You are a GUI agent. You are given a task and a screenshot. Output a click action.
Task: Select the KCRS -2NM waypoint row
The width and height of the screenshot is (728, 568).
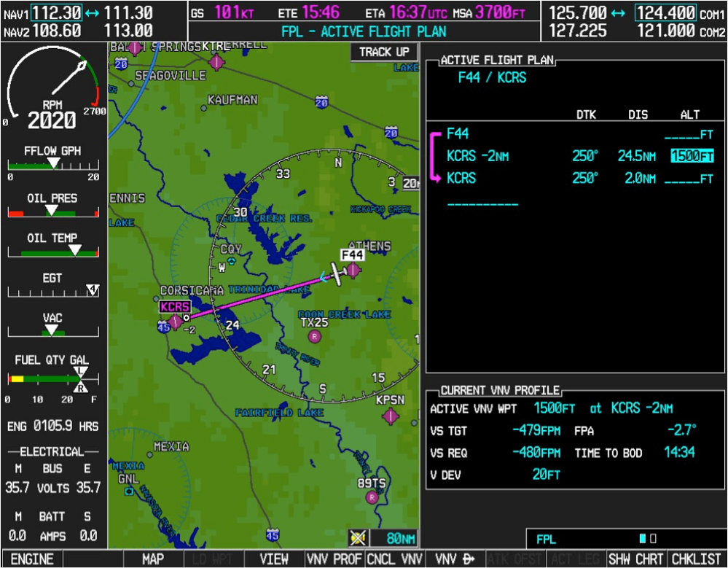(579, 156)
